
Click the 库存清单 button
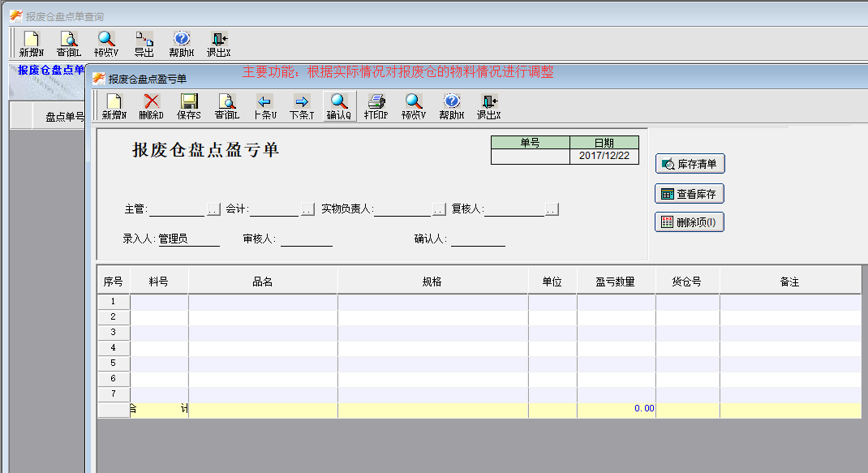coord(690,164)
